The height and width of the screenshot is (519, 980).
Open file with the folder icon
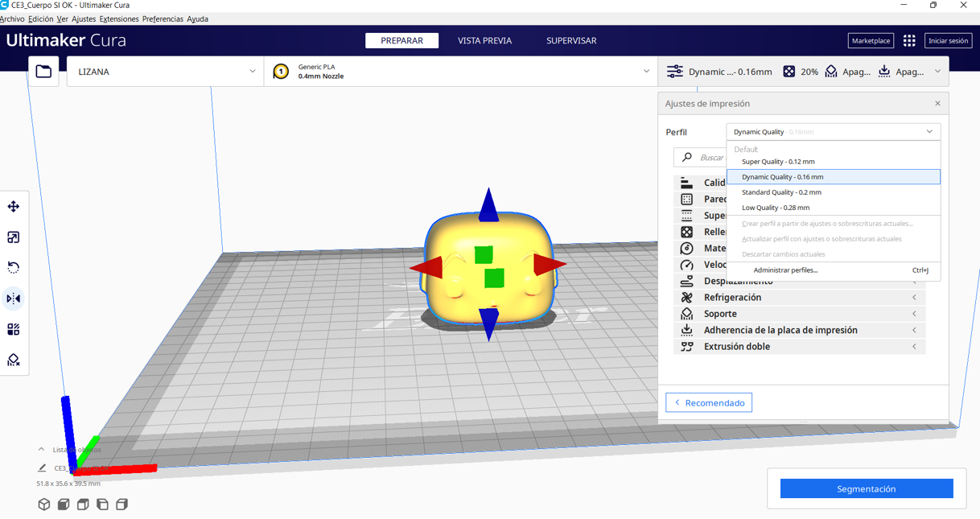[43, 72]
